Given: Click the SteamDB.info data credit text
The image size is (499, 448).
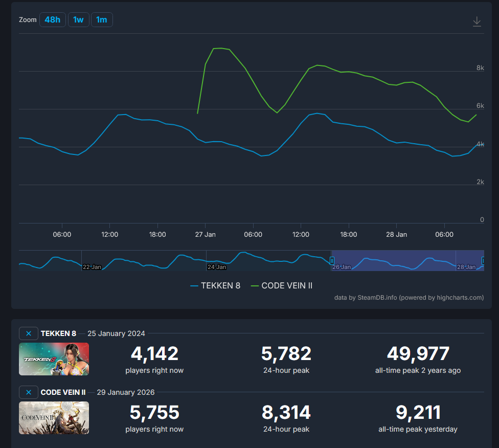Looking at the screenshot, I should (409, 298).
